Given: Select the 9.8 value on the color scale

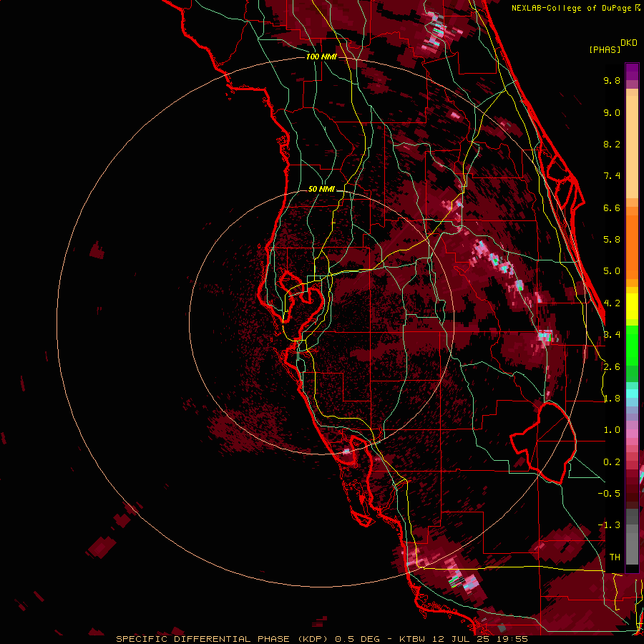Looking at the screenshot, I should (x=612, y=80).
